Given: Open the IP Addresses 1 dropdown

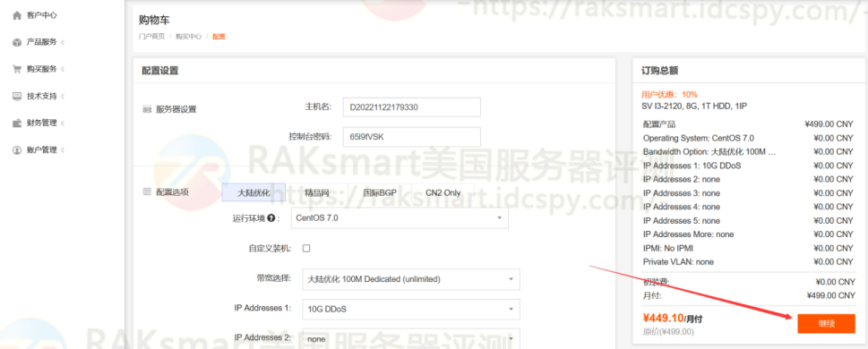Looking at the screenshot, I should pyautogui.click(x=411, y=309).
